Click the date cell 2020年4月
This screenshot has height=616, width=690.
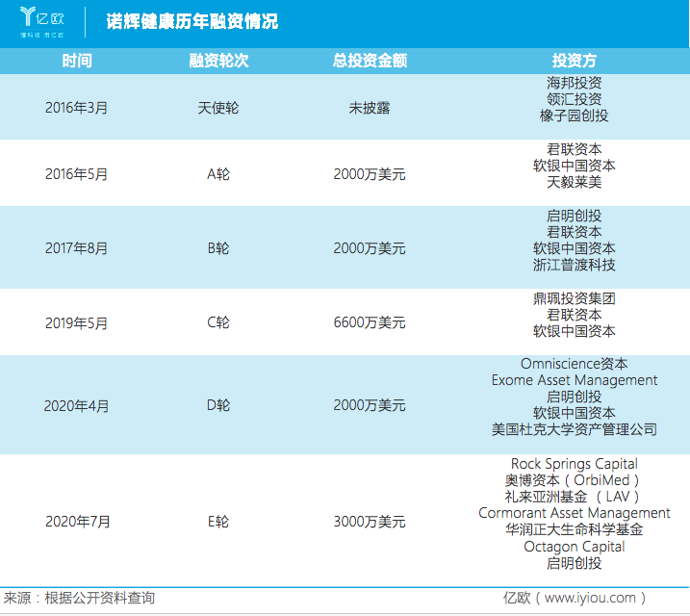[77, 405]
